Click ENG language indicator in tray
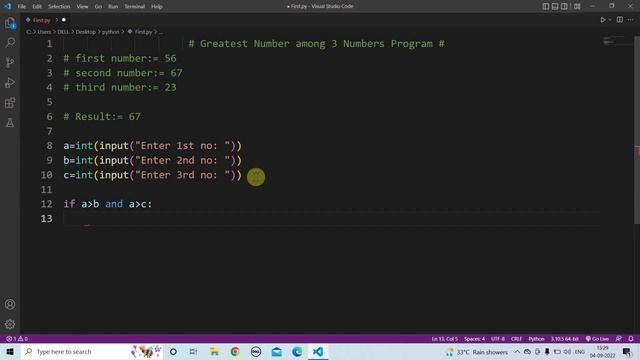This screenshot has width=640, height=360. tap(580, 352)
